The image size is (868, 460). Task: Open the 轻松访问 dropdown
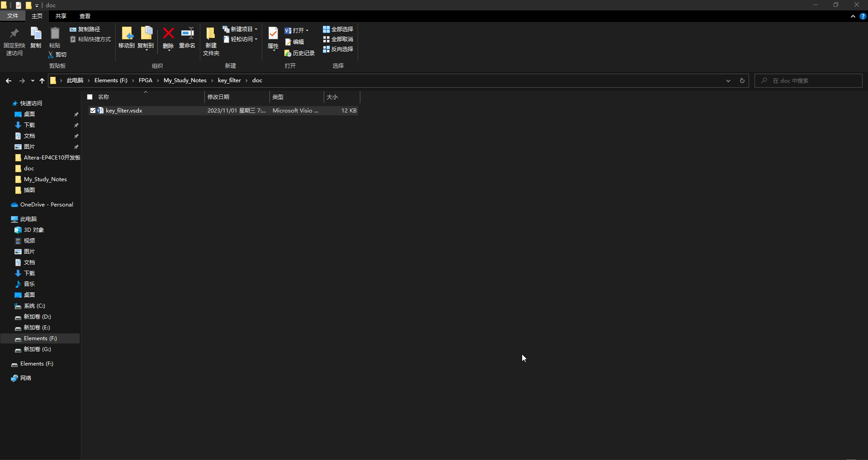pyautogui.click(x=240, y=39)
